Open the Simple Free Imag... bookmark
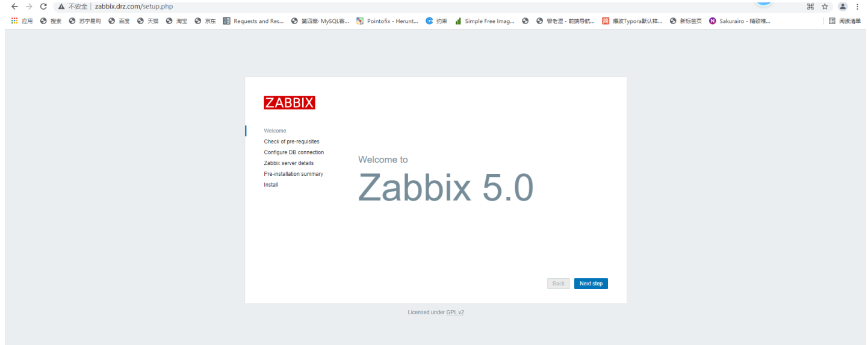Screen dimensions: 868x345 (x=485, y=21)
